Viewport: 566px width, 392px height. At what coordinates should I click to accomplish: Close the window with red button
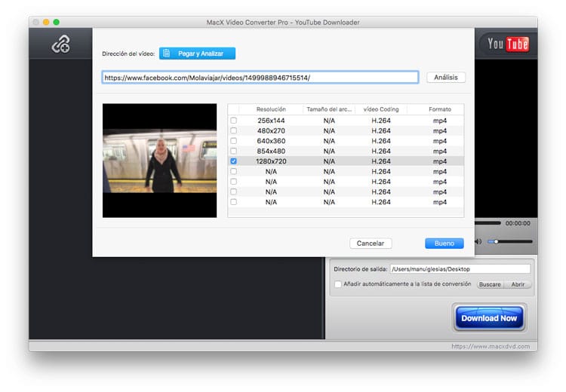35,22
